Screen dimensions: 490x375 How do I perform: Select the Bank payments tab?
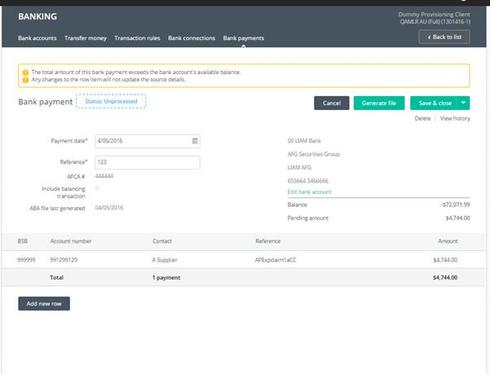244,38
